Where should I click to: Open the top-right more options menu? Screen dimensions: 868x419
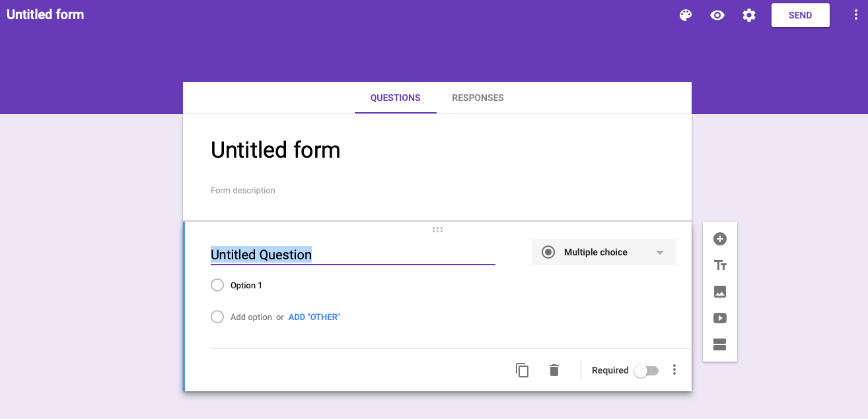tap(856, 15)
